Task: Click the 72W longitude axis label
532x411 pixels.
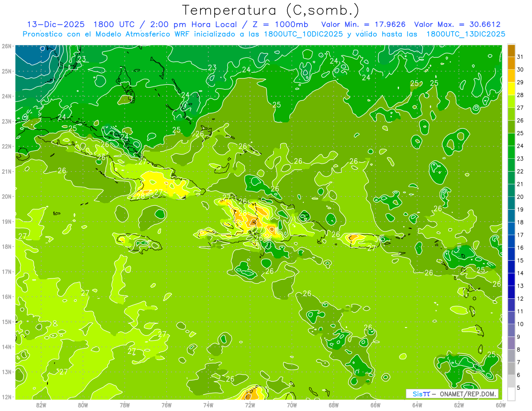Action: [250, 405]
